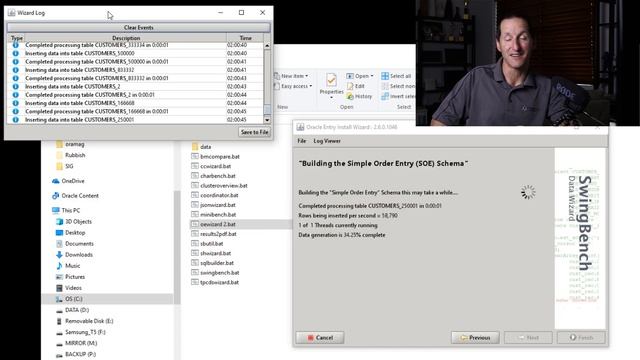Click info icon beside 'Inserting data into table CUSTOMERS_250001'
Viewport: 640px width, 360px height.
(16, 120)
